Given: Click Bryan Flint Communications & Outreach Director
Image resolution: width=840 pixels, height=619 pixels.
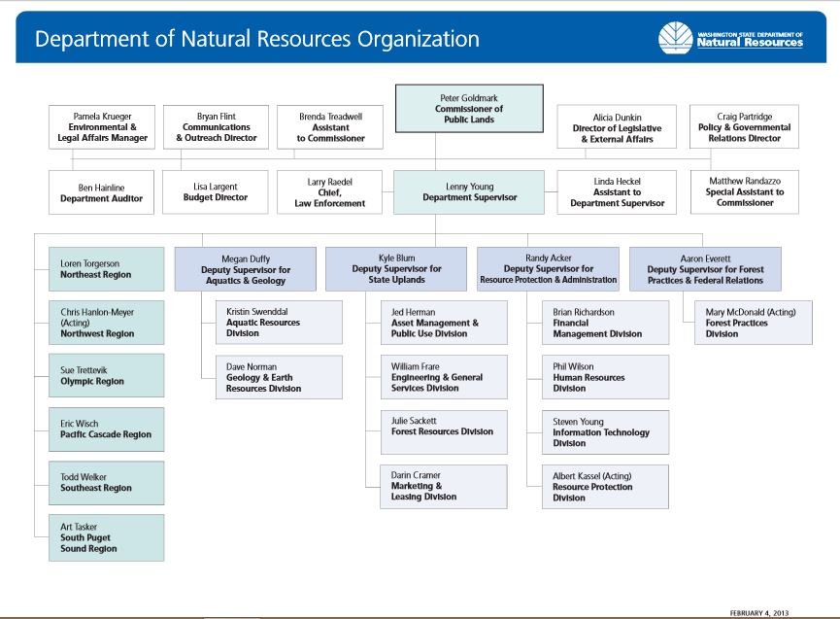Looking at the screenshot, I should (216, 127).
